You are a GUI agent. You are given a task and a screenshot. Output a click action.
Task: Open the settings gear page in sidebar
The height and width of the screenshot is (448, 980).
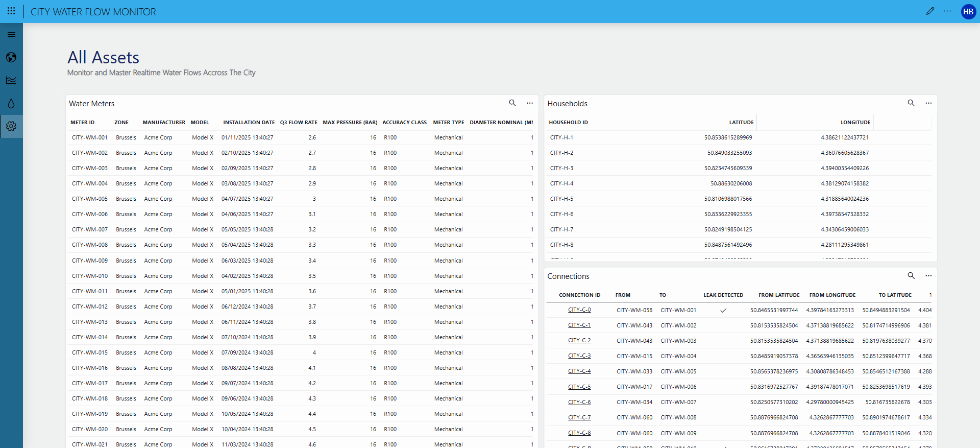tap(11, 126)
